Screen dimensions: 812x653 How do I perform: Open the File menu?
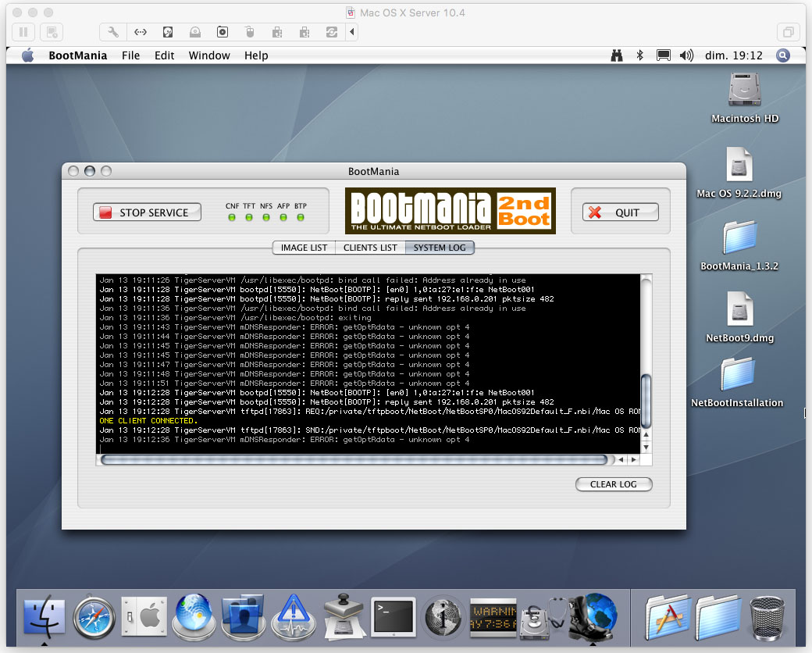[130, 55]
